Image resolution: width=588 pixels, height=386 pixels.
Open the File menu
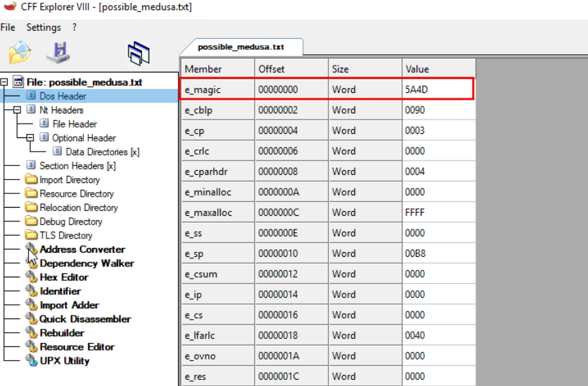click(x=8, y=27)
